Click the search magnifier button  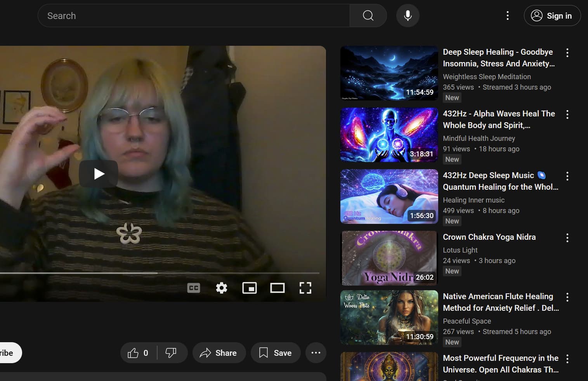tap(368, 16)
